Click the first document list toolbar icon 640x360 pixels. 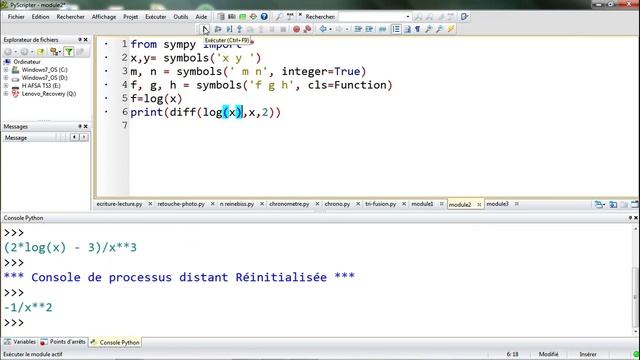click(221, 17)
